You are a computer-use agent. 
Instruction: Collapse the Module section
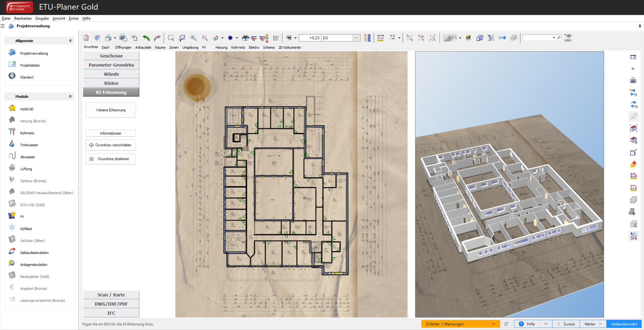click(x=70, y=96)
